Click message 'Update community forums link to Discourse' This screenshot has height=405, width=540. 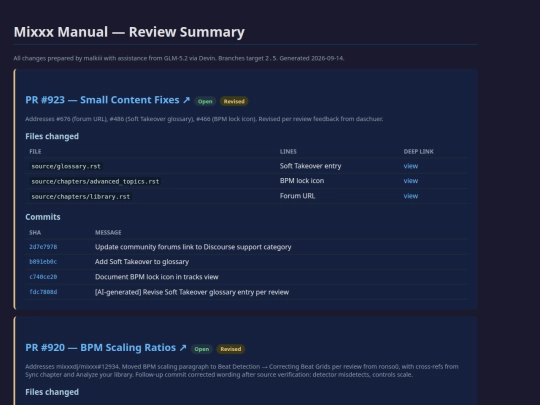[193, 247]
